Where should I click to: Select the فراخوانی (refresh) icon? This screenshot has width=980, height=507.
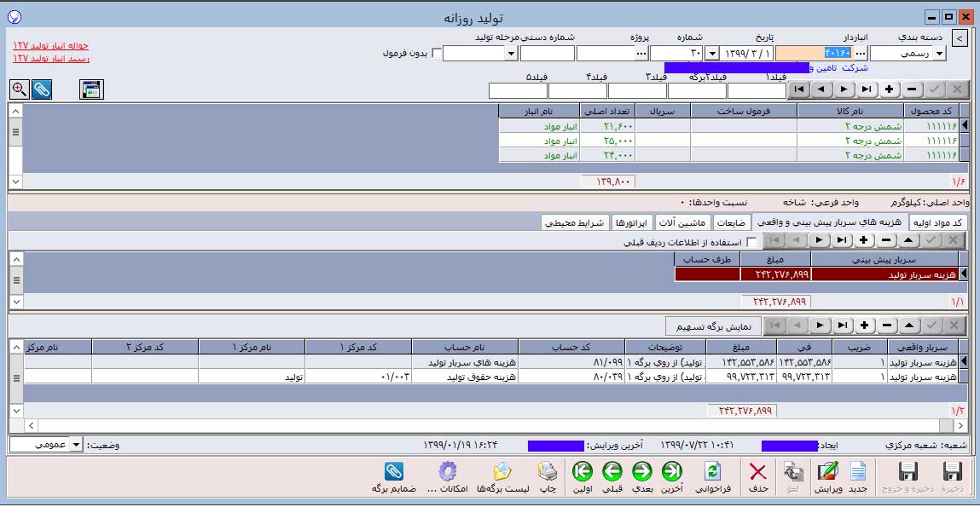point(714,471)
